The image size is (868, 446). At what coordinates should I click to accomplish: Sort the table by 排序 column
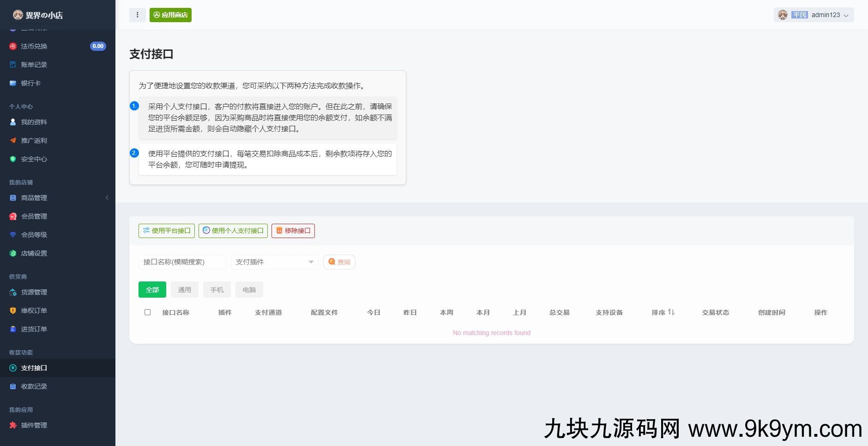point(663,312)
